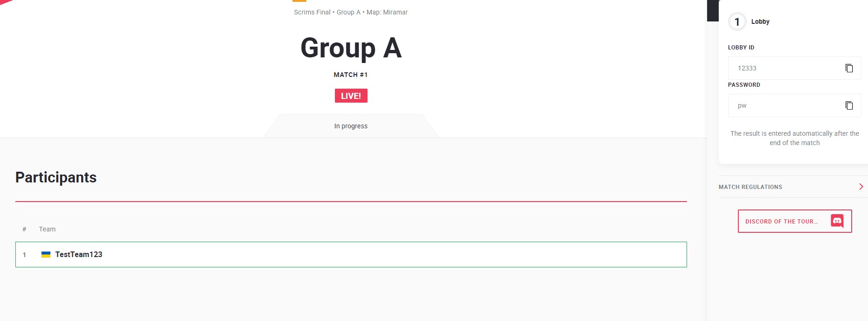Select the In progress tab
This screenshot has height=321, width=868.
351,126
